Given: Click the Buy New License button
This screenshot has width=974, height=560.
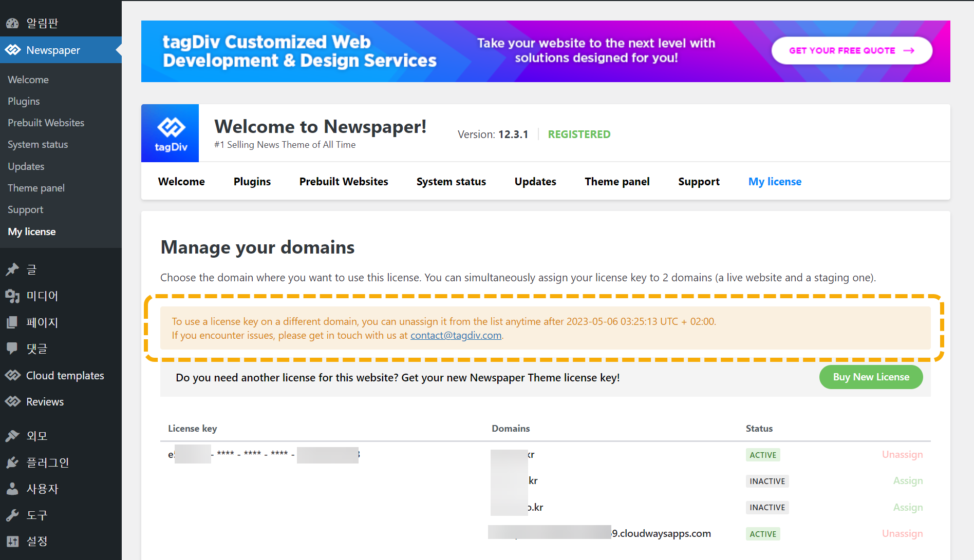Looking at the screenshot, I should point(871,377).
